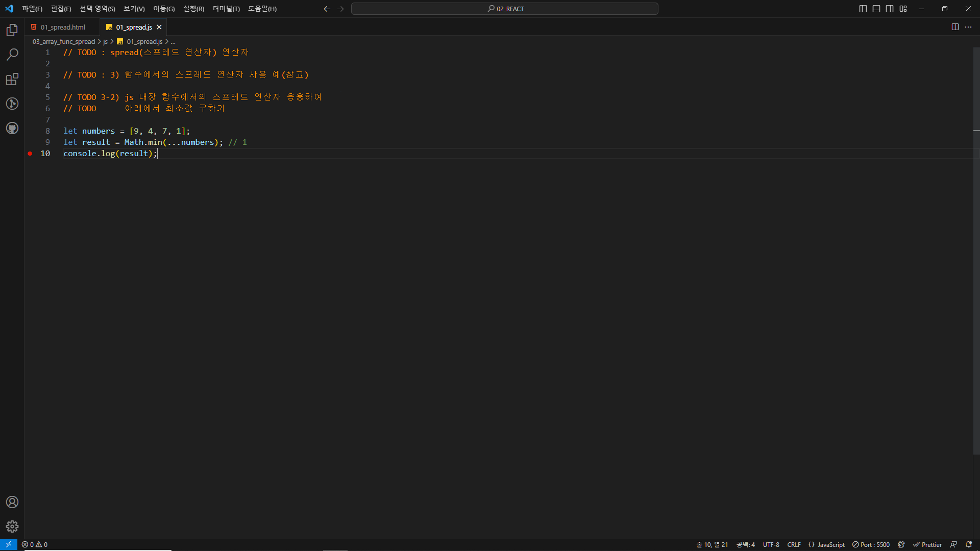
Task: Switch to the 01_spread.html tab
Action: pyautogui.click(x=62, y=27)
